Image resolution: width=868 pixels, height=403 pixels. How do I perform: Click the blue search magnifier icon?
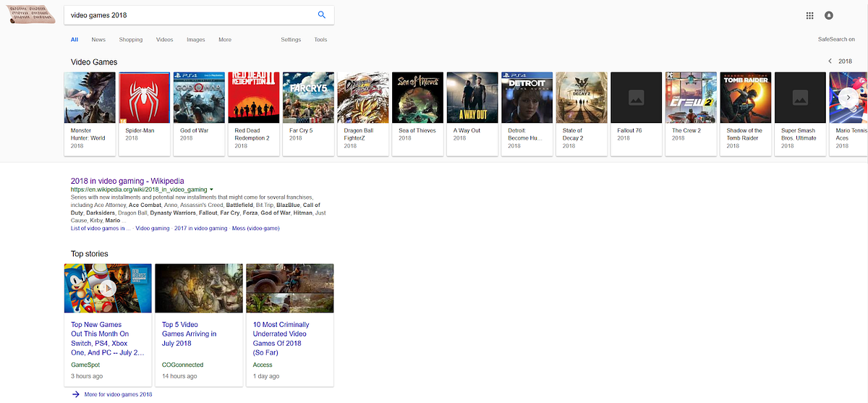[x=322, y=15]
